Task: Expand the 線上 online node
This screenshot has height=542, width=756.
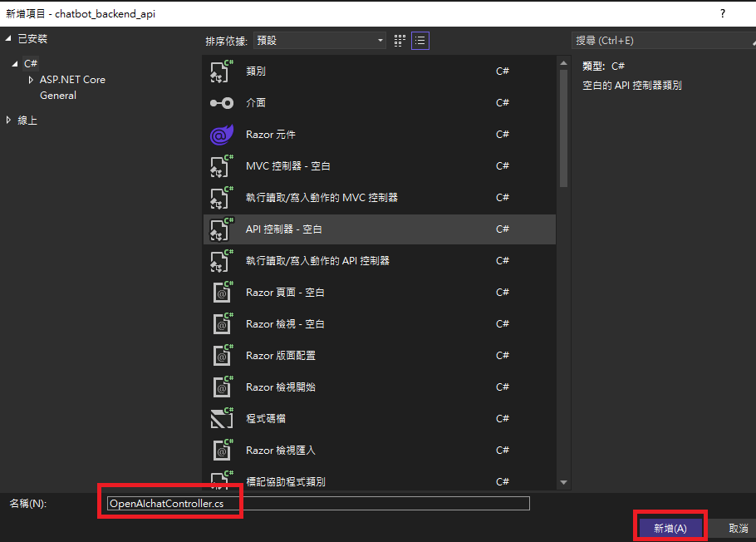Action: [8, 121]
